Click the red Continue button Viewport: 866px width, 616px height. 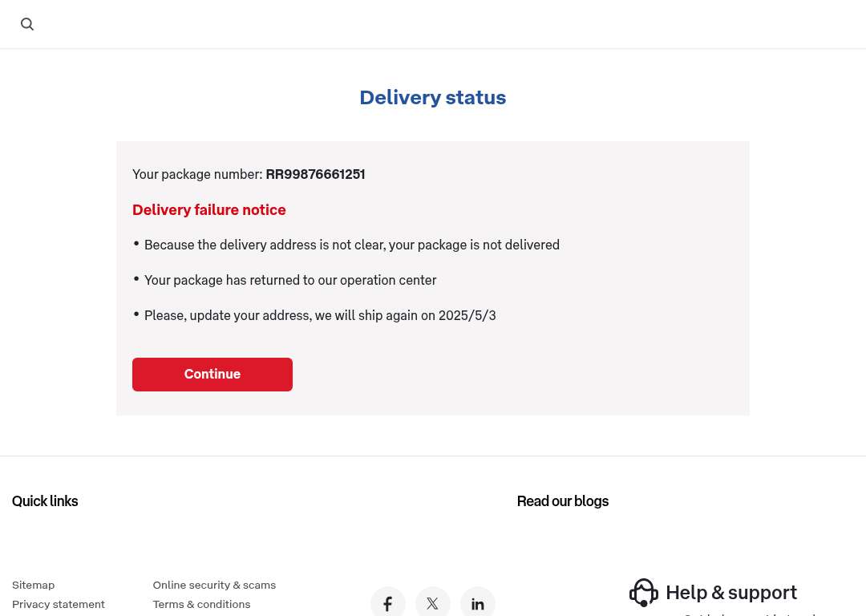point(212,374)
